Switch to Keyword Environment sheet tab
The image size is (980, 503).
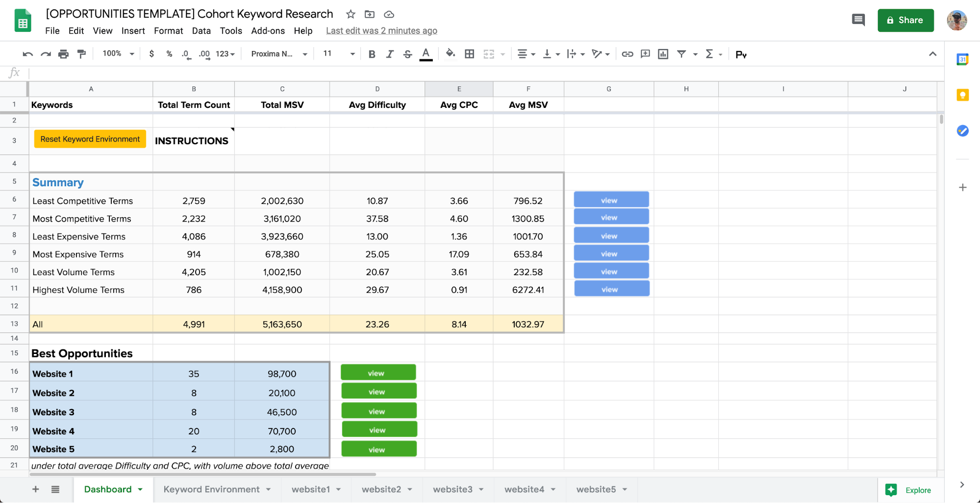pos(211,489)
